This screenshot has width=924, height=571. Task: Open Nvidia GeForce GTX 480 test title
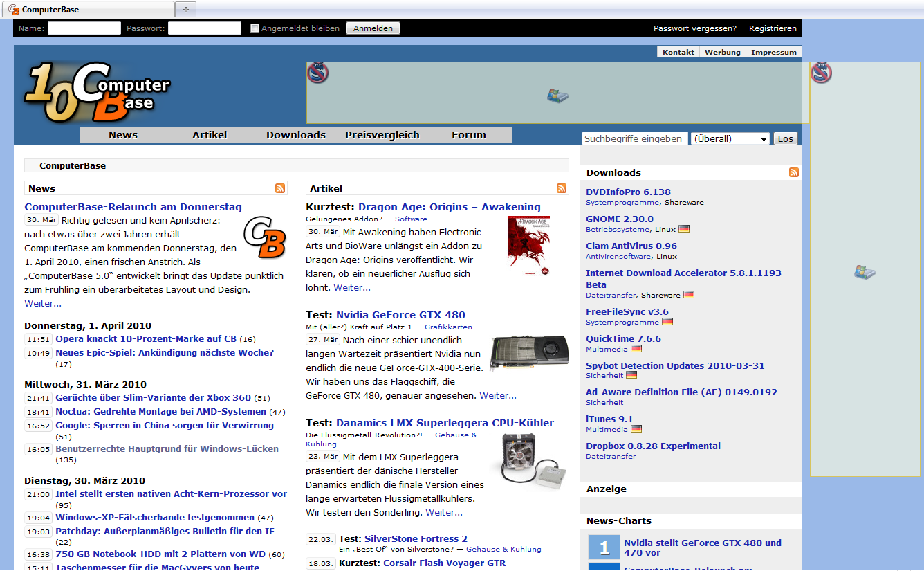click(401, 315)
